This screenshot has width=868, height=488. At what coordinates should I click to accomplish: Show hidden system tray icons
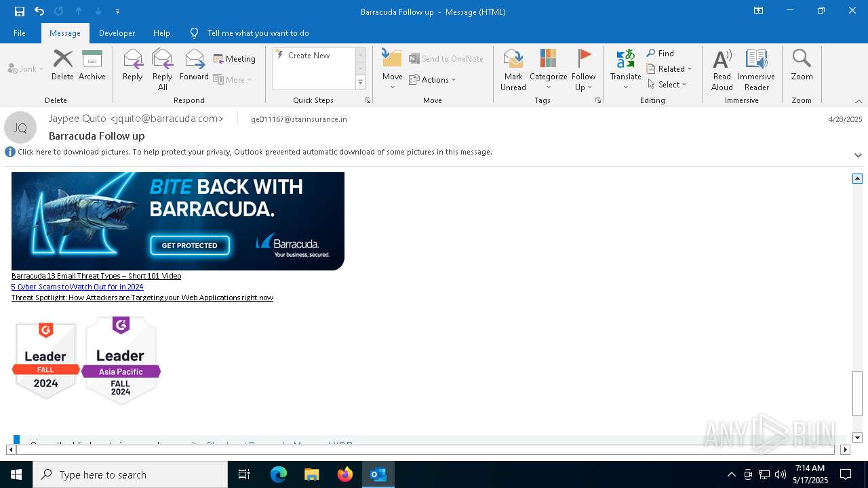[x=731, y=474]
